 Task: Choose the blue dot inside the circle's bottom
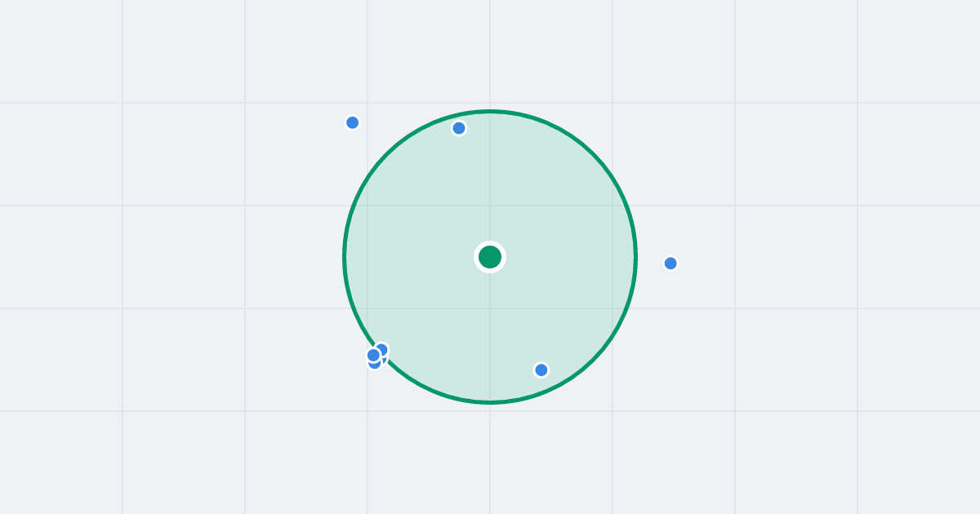point(541,370)
